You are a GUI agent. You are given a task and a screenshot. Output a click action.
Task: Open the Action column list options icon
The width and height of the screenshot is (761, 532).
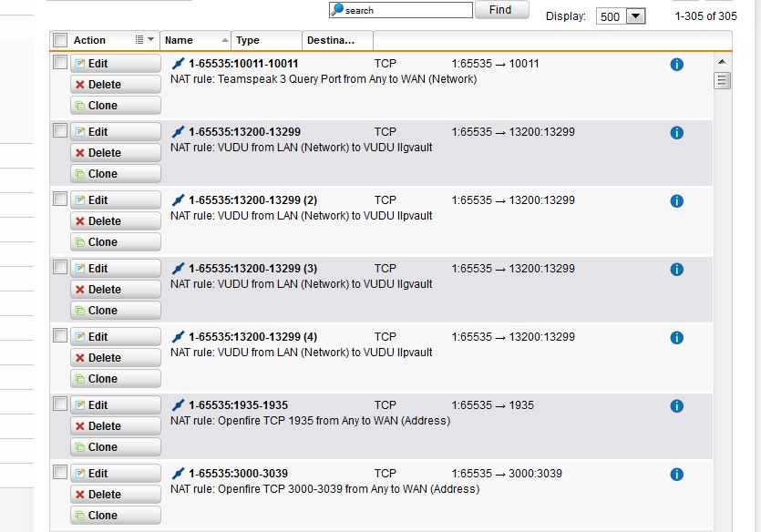139,40
